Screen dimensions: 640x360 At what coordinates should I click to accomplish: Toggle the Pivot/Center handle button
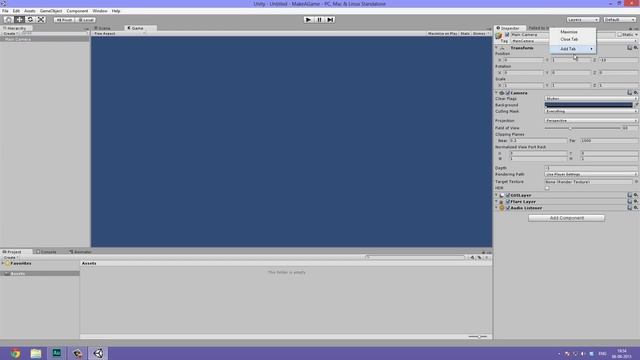tap(64, 20)
